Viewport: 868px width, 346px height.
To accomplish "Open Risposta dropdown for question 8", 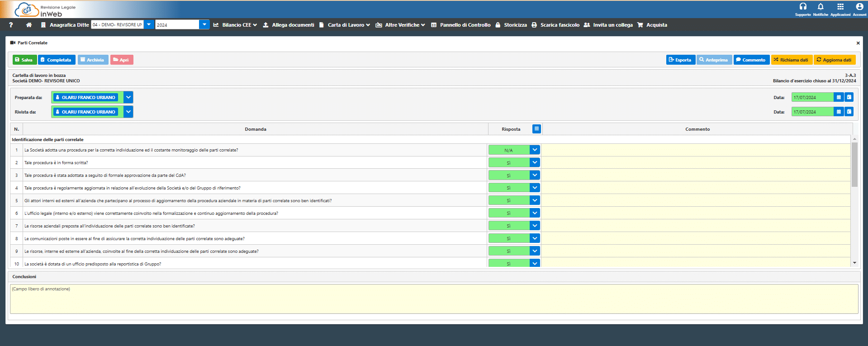I will [x=535, y=238].
